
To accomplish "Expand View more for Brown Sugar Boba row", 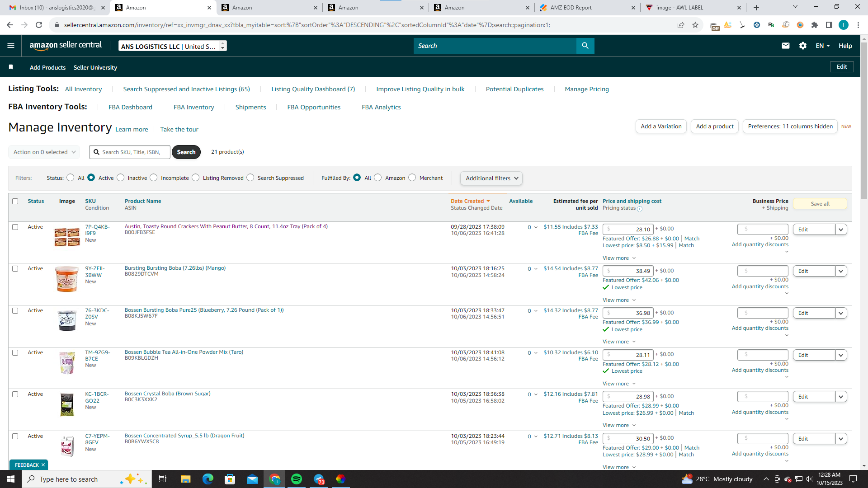I will pos(619,425).
